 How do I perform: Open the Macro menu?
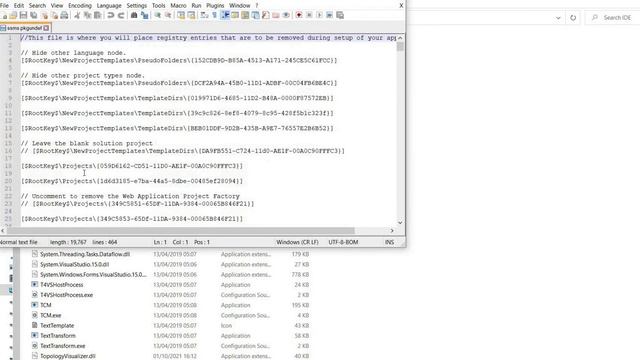tap(178, 5)
